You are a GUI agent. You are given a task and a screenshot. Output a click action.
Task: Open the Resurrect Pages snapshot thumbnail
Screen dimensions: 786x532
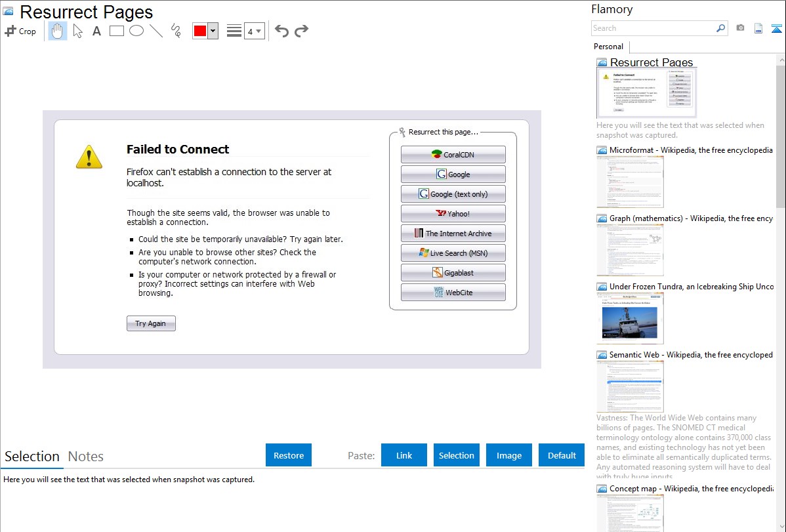[647, 93]
